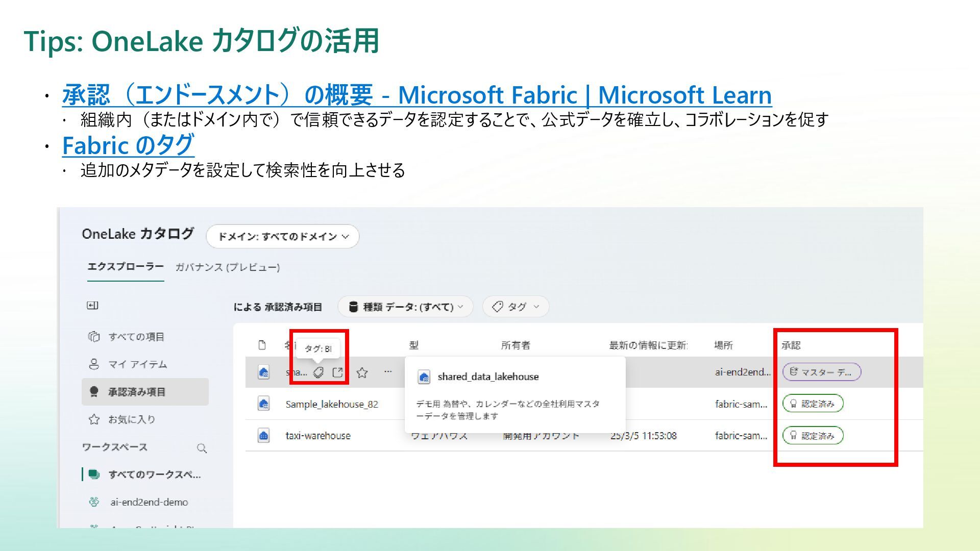980x551 pixels.
Task: Click the open-in-new-window icon on first row
Action: pos(337,372)
